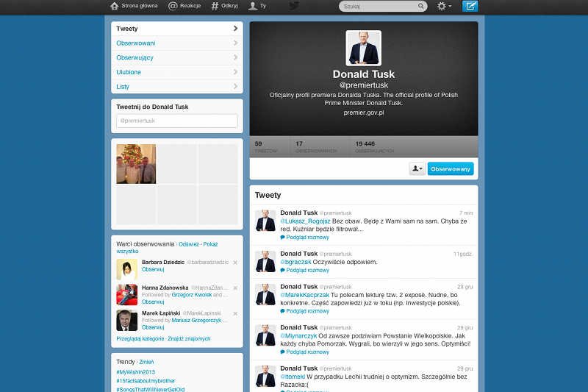588x392 pixels.
Task: Dismiss Hanna Zdanowska suggestion
Action: (x=235, y=288)
